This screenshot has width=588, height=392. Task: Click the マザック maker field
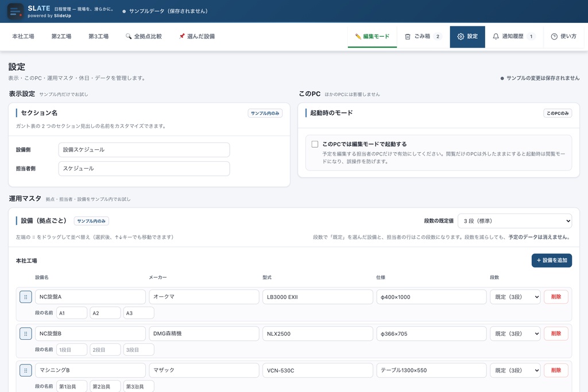204,370
